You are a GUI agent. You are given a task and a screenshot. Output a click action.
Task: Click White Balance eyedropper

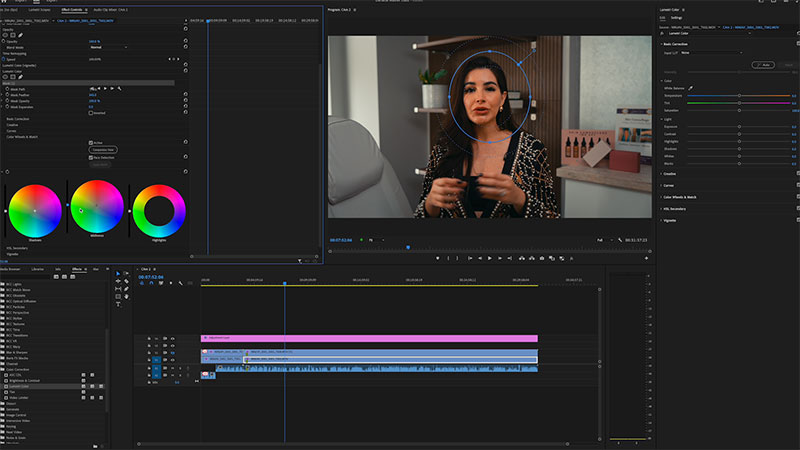[690, 88]
